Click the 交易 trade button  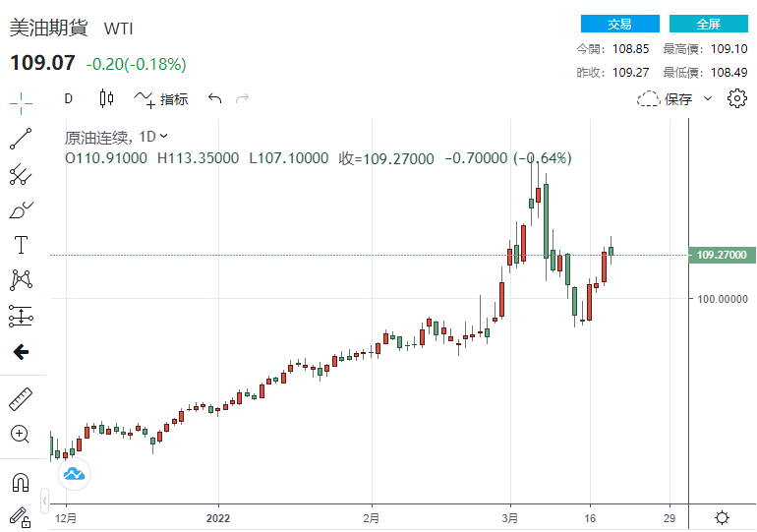619,24
